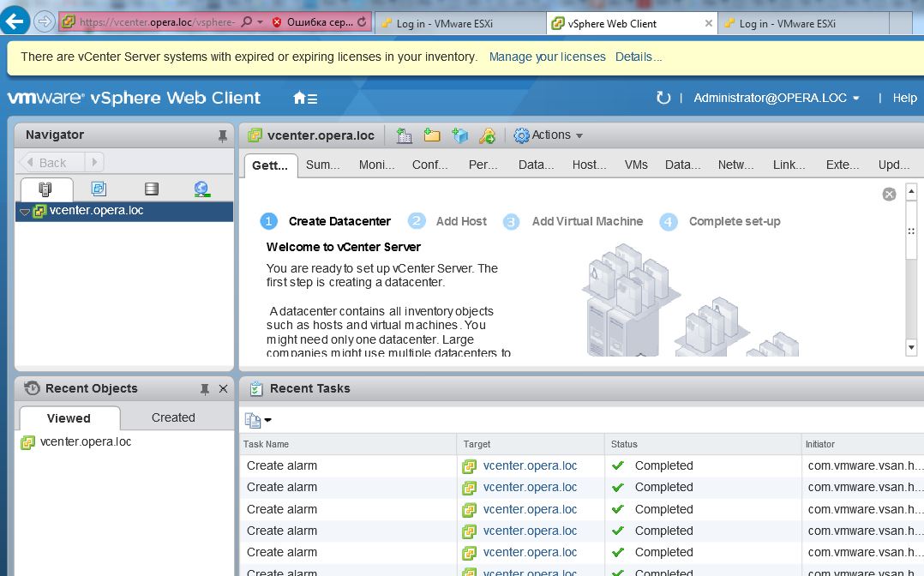
Task: Select the Viewed tab in Recent Objects
Action: (69, 418)
